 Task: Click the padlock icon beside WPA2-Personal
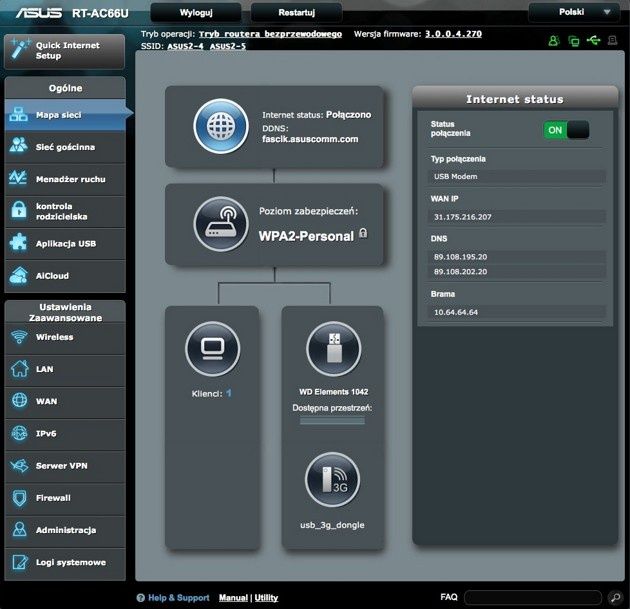coord(363,233)
